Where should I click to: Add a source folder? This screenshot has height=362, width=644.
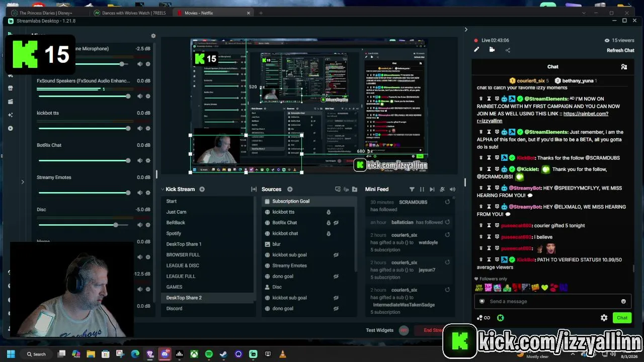tap(355, 189)
